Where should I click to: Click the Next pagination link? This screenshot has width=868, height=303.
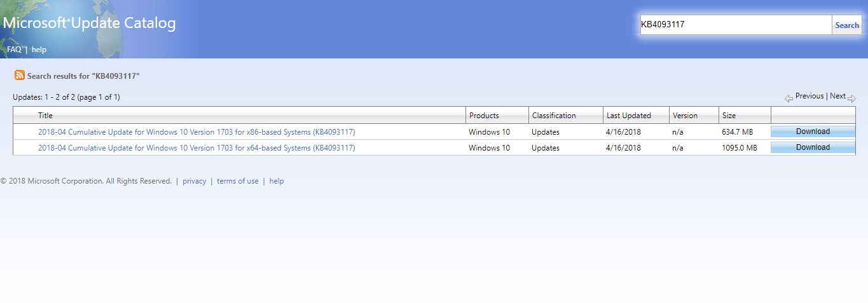point(837,96)
